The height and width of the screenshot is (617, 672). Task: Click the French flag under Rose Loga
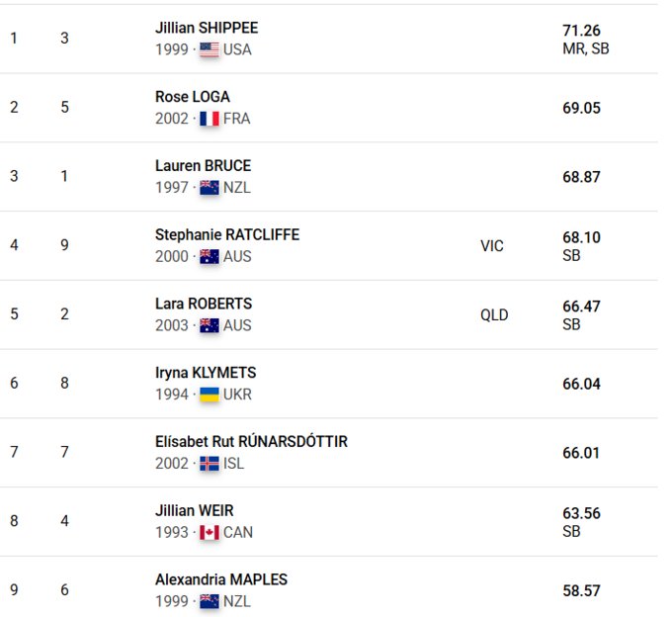tap(209, 119)
